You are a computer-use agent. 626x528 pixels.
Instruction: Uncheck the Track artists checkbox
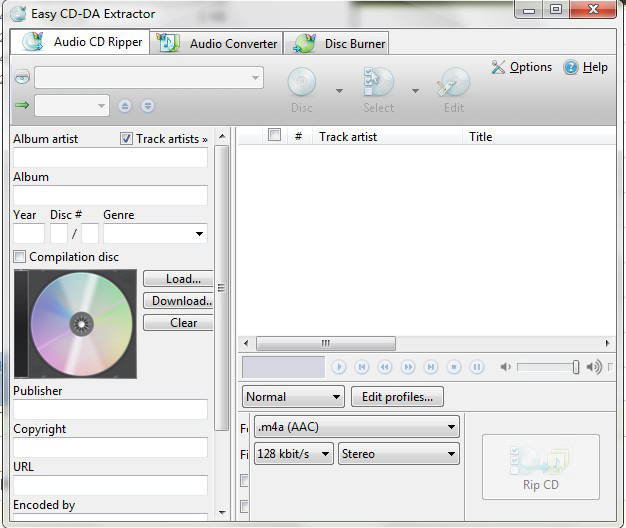(126, 138)
